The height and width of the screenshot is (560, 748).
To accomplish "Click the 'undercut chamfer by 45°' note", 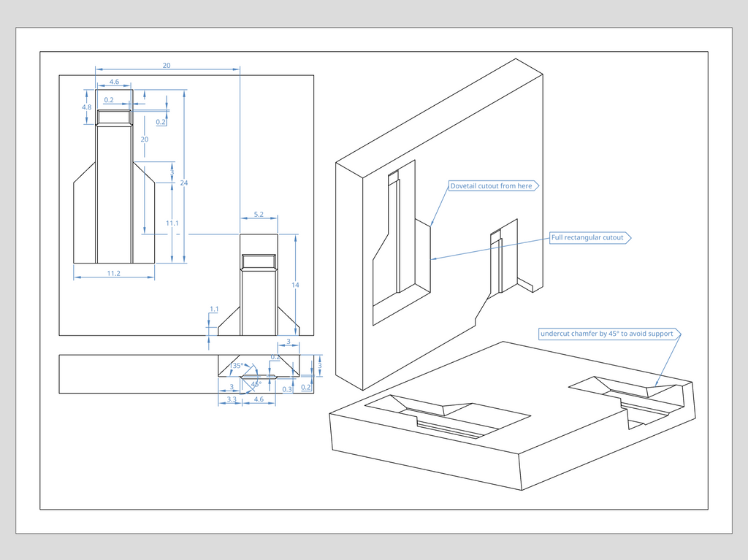I will click(610, 334).
